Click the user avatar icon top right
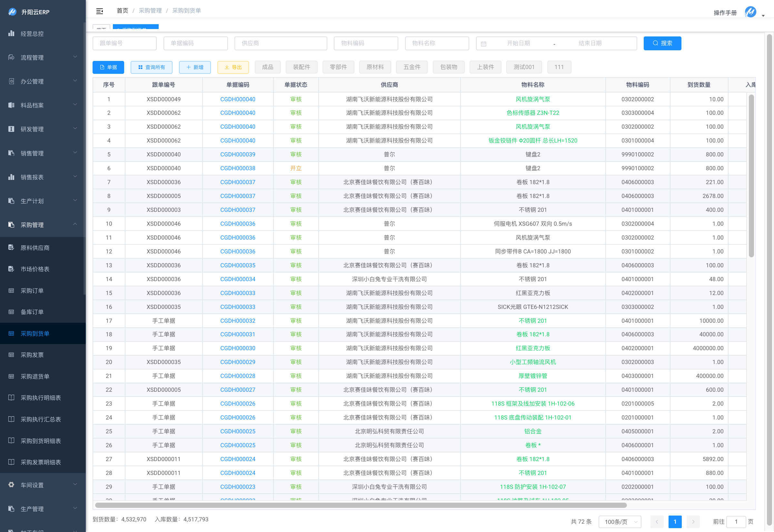 (x=750, y=12)
